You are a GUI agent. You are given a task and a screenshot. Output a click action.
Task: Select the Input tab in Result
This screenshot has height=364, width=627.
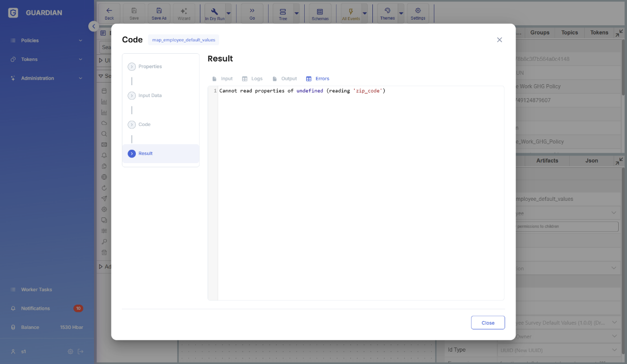point(223,79)
